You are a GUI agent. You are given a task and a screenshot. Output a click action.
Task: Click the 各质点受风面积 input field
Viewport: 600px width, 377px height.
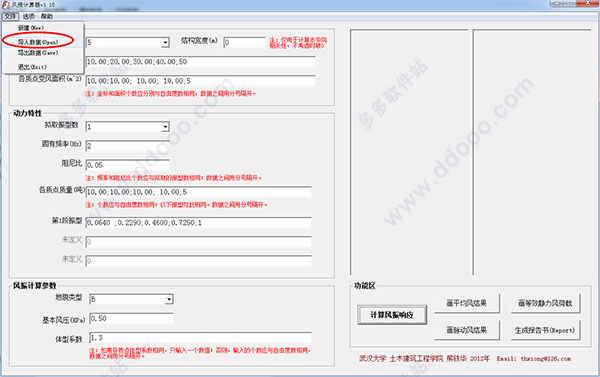click(x=200, y=81)
